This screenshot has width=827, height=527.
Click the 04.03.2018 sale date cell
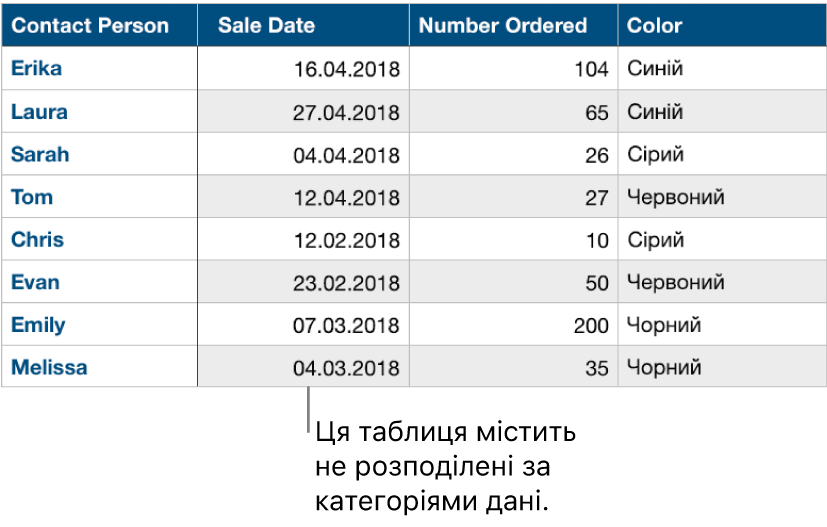tap(346, 368)
